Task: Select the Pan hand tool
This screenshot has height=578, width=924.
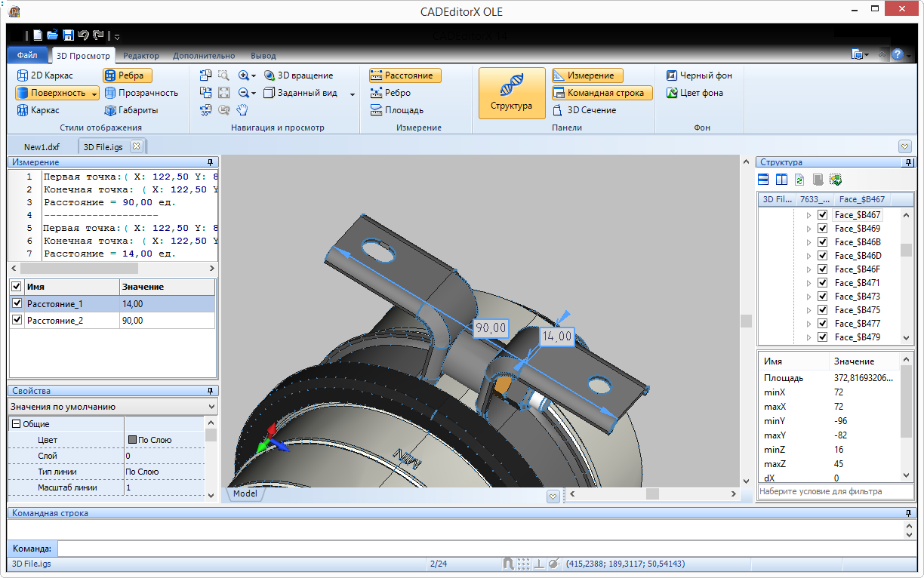Action: coord(242,110)
